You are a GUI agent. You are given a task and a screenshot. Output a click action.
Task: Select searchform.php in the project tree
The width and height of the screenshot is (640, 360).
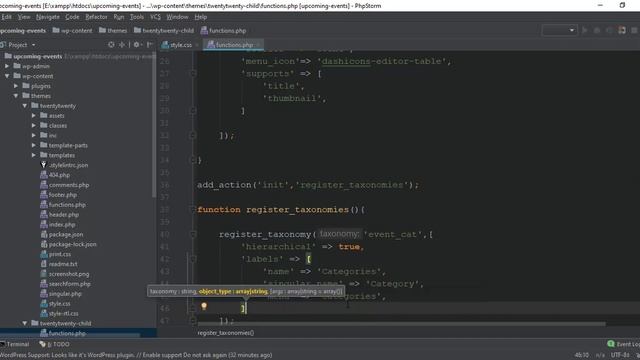pos(66,284)
